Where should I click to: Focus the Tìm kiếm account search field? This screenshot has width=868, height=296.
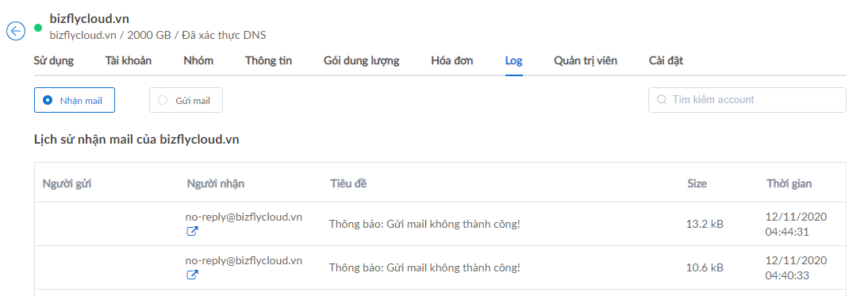point(747,100)
